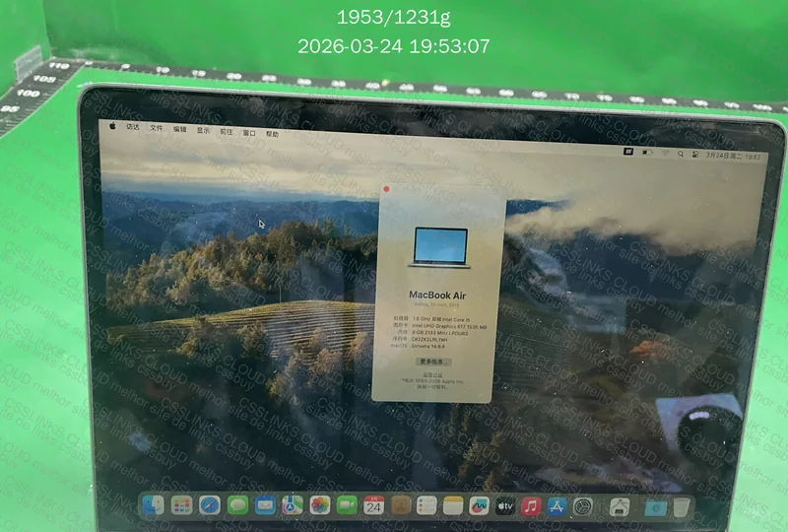This screenshot has width=788, height=532.
Task: Launch Freeform from the Dock
Action: click(479, 505)
